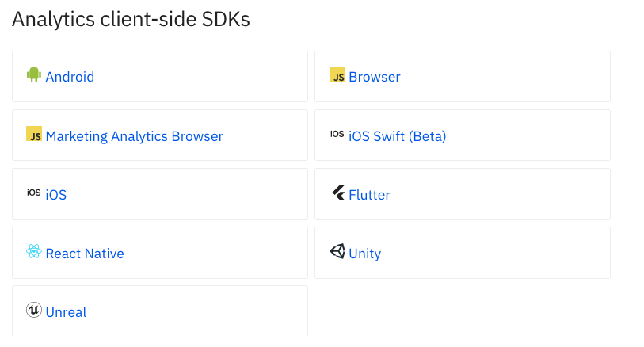This screenshot has width=644, height=347.
Task: Open the Android SDK link
Action: 70,77
